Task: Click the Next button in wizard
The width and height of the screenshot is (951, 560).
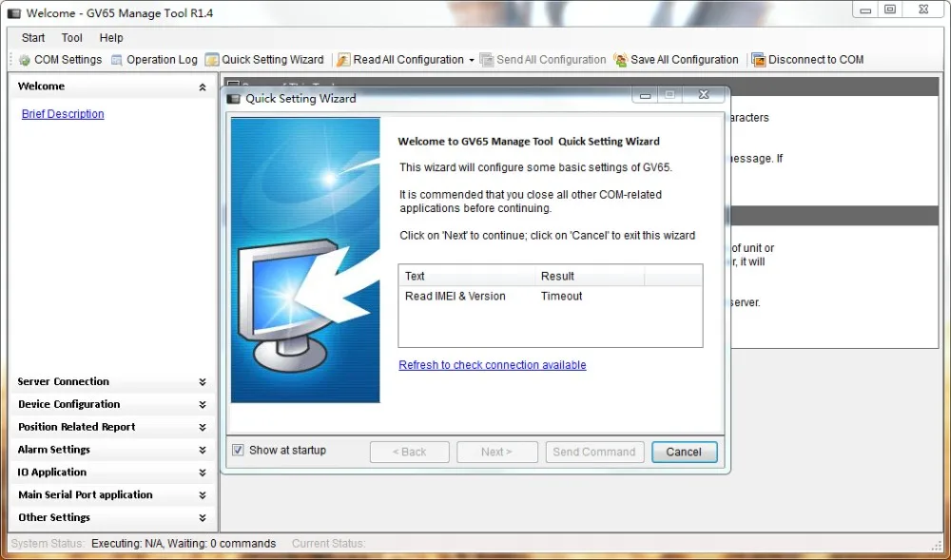Action: coord(497,453)
